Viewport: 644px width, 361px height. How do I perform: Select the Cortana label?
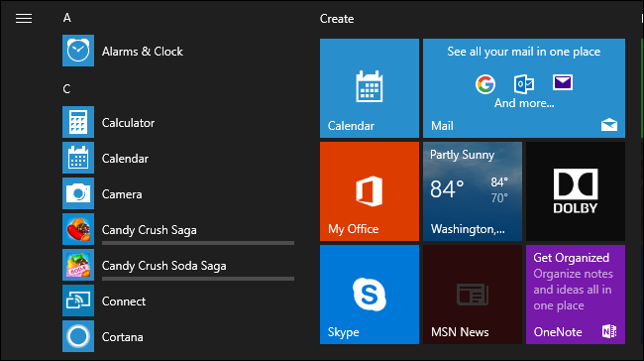pyautogui.click(x=123, y=337)
